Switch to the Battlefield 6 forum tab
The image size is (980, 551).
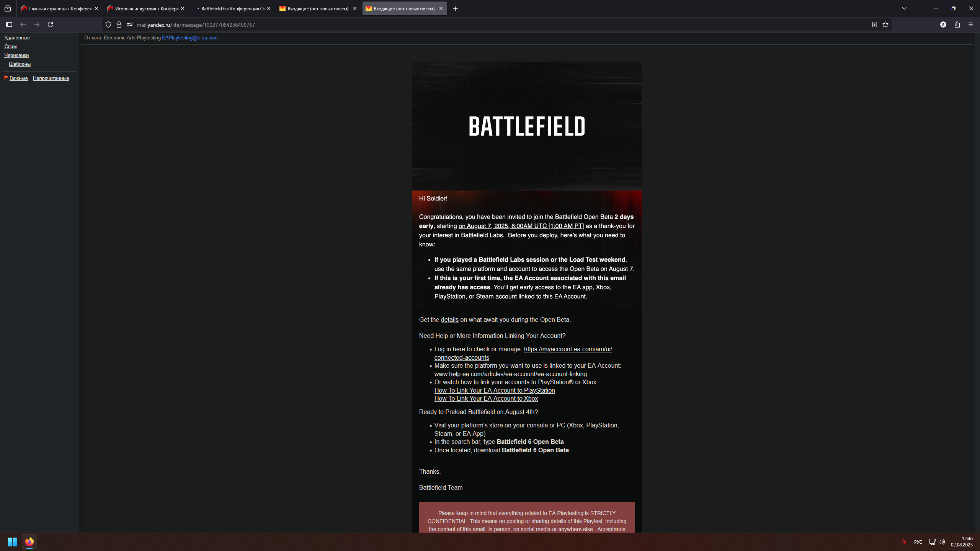tap(232, 8)
